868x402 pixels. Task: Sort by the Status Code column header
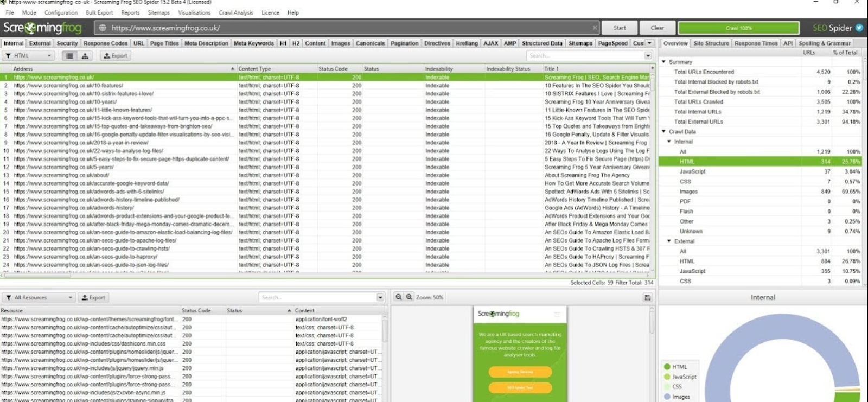click(x=333, y=69)
